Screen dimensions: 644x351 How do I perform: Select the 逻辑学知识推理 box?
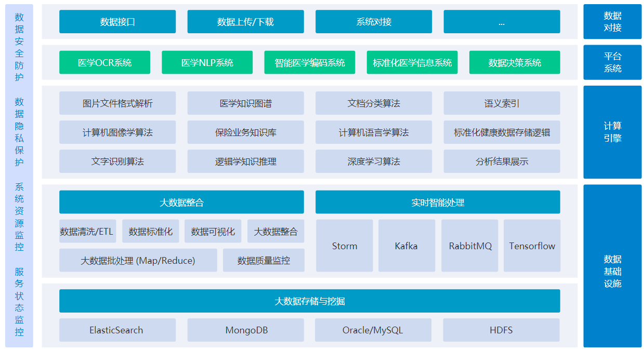click(x=245, y=161)
